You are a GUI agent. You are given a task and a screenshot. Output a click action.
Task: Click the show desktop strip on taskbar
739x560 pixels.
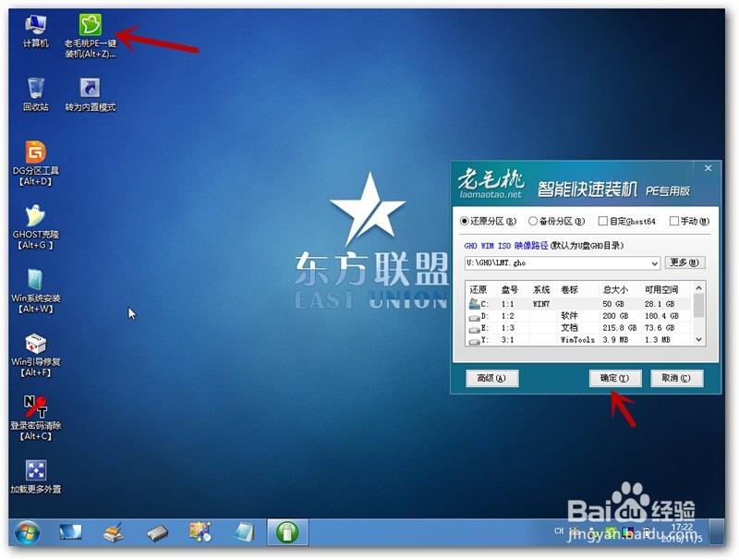click(718, 532)
